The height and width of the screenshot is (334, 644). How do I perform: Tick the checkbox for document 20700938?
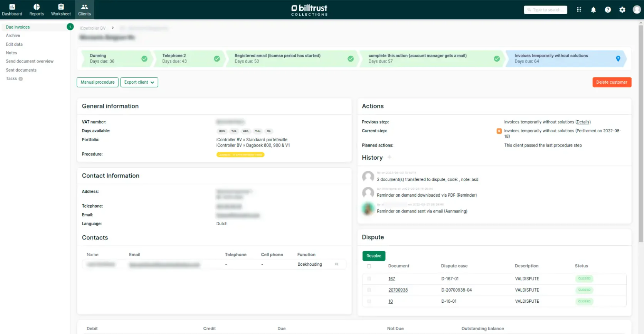point(369,290)
